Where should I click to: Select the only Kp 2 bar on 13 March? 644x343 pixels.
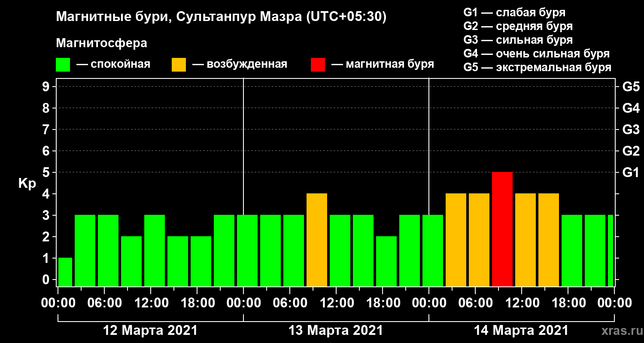386,262
